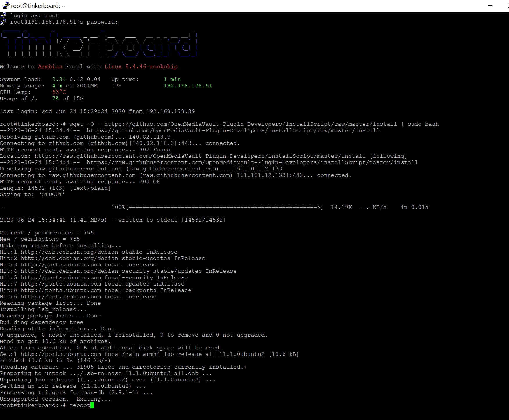Click "Processing triggers for man-db" line

tap(76, 392)
